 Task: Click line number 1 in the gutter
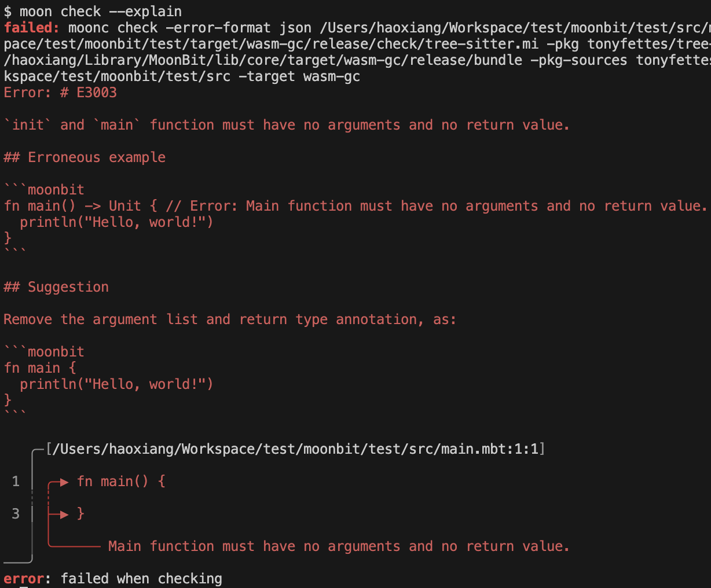[x=16, y=482]
